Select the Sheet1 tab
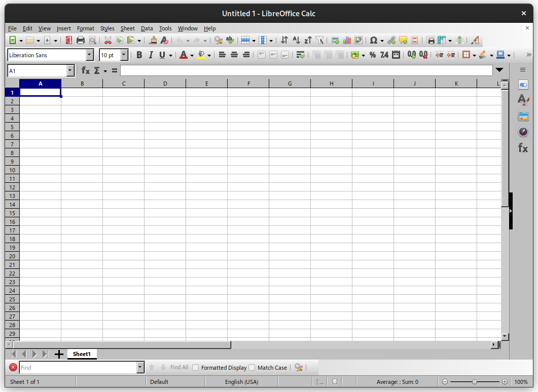 82,354
